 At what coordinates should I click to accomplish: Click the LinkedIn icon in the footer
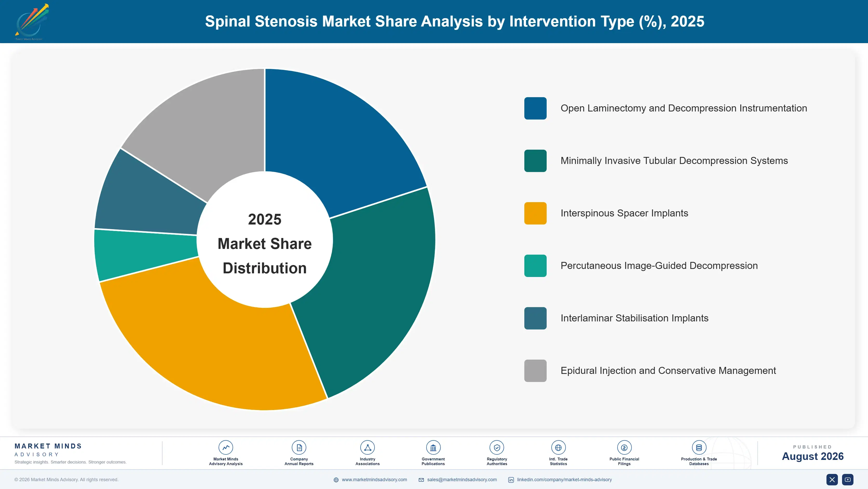pos(511,480)
